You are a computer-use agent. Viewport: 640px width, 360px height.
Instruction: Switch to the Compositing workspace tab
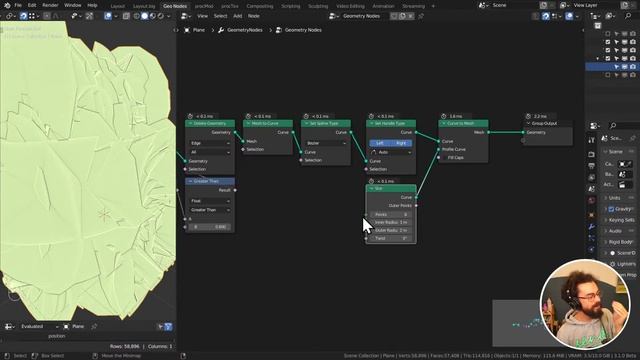pyautogui.click(x=260, y=6)
